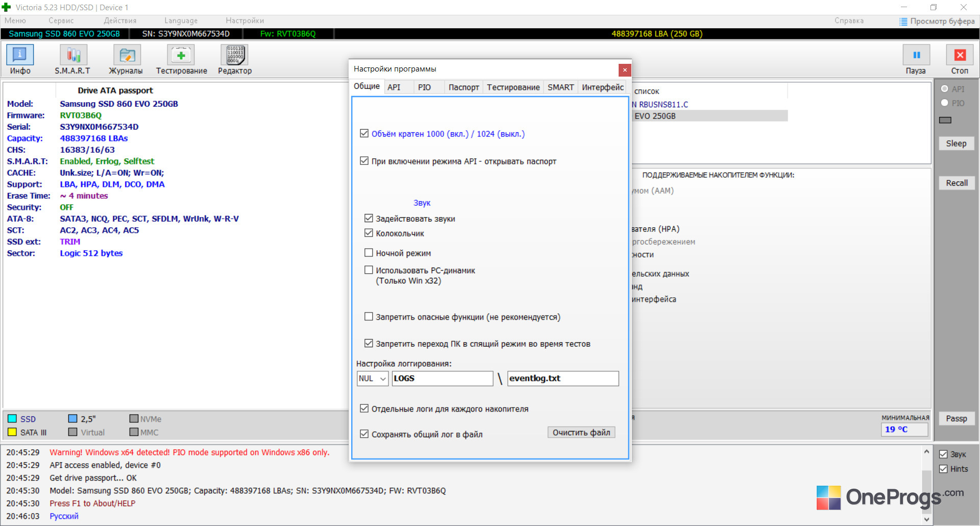This screenshot has width=980, height=526.
Task: Switch to the Тестирование settings tab
Action: click(x=513, y=87)
